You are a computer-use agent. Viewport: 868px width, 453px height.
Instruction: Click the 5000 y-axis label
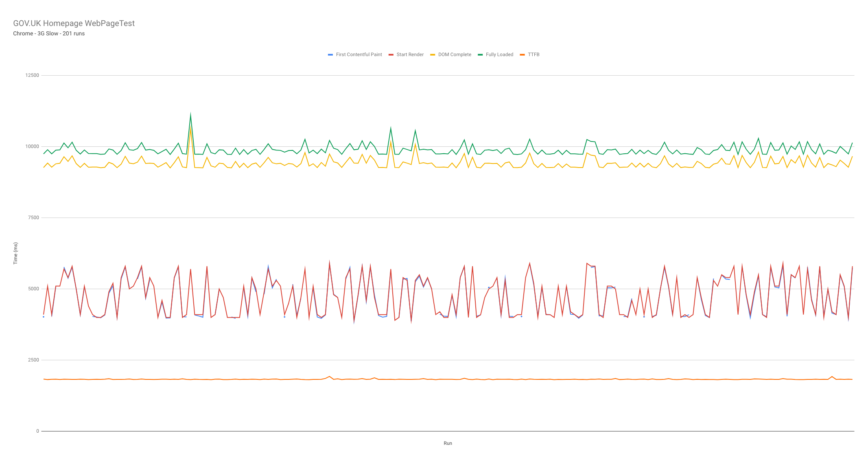coord(33,289)
